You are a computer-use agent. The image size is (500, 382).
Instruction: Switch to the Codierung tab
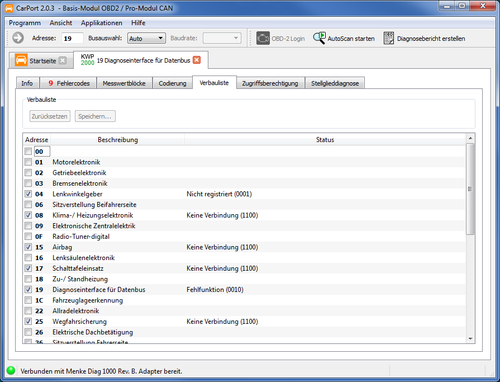(172, 83)
